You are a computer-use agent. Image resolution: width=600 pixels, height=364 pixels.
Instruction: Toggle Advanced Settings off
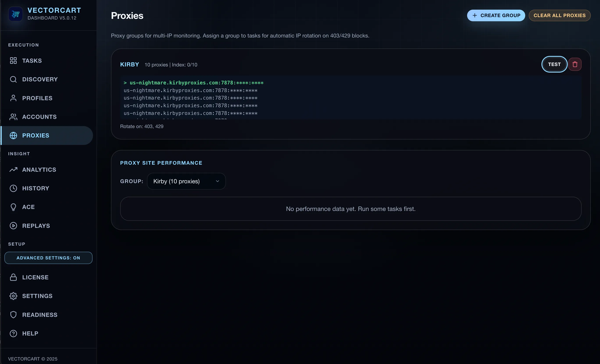48,258
